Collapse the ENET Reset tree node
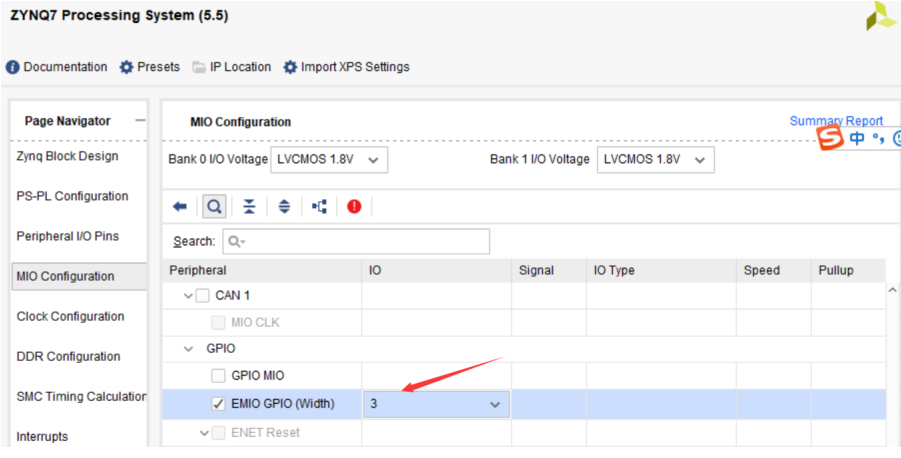901x458 pixels. tap(204, 433)
